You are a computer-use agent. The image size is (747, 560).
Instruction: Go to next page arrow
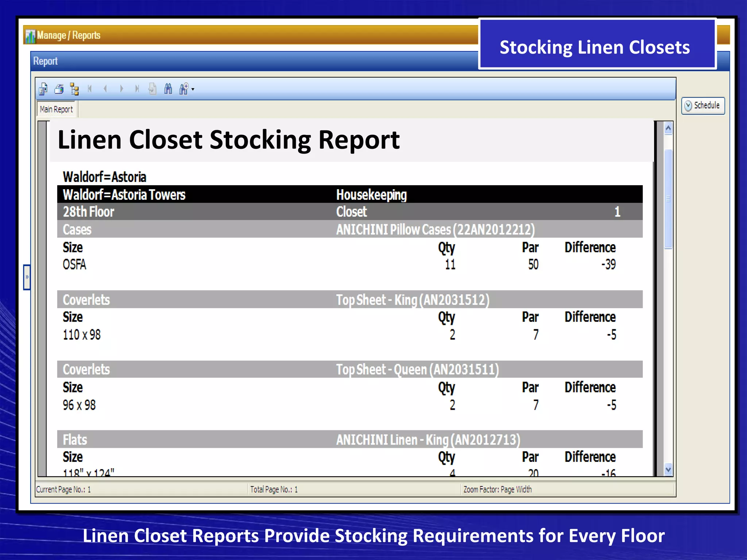coord(121,89)
